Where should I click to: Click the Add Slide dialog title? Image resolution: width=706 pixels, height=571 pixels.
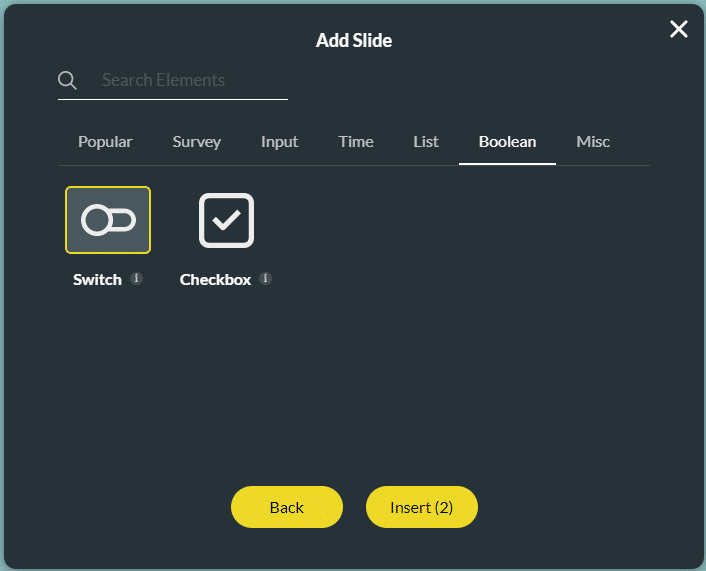(x=354, y=41)
